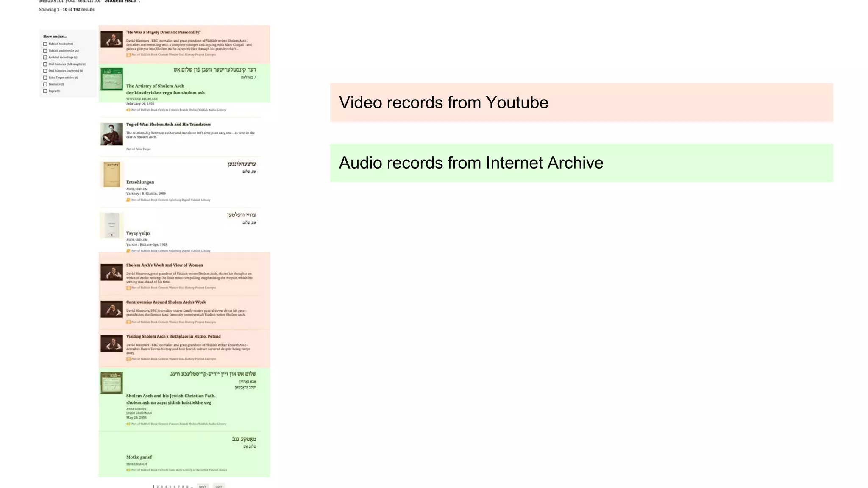Open 'Controversies Around Sholem Asch's Work'

(x=166, y=302)
